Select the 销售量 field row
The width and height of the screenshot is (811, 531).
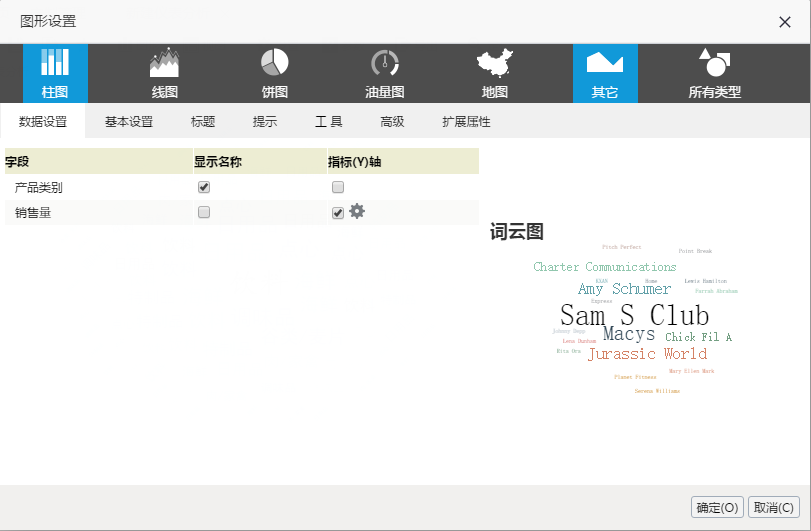coord(242,213)
